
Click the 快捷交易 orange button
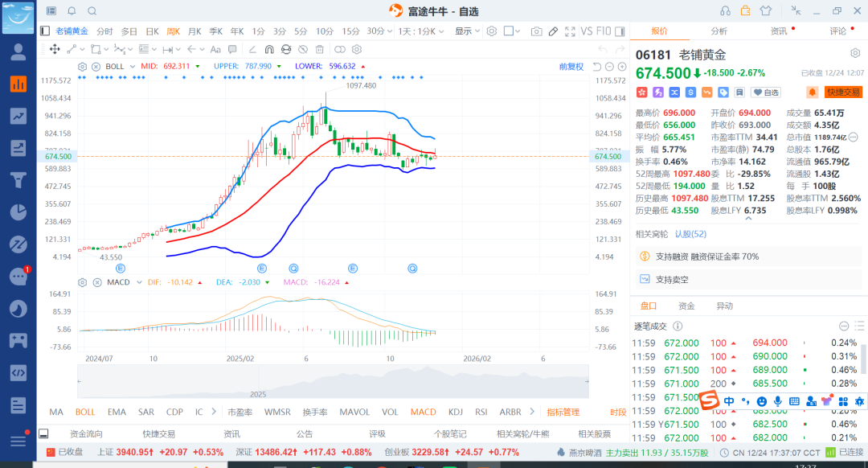pos(843,92)
